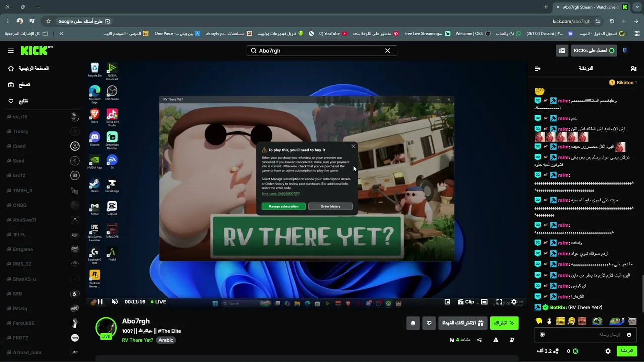644x362 pixels.
Task: Unmute the stream audio
Action: click(x=115, y=302)
